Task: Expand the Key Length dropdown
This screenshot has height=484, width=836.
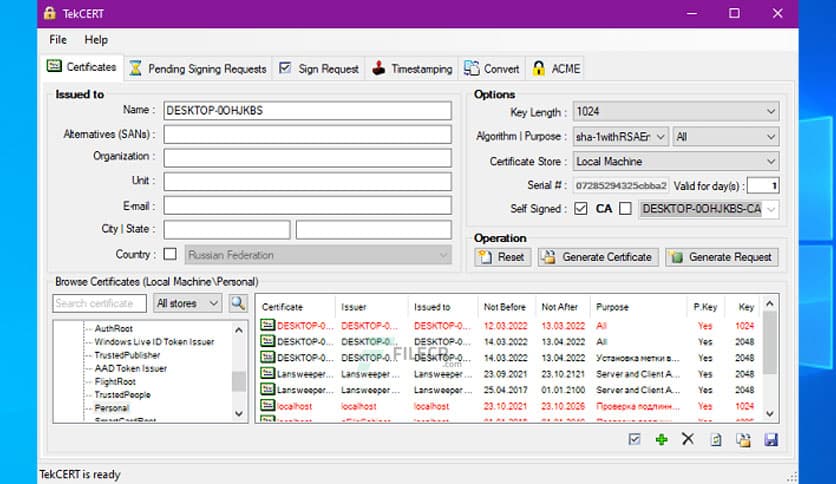Action: click(676, 111)
